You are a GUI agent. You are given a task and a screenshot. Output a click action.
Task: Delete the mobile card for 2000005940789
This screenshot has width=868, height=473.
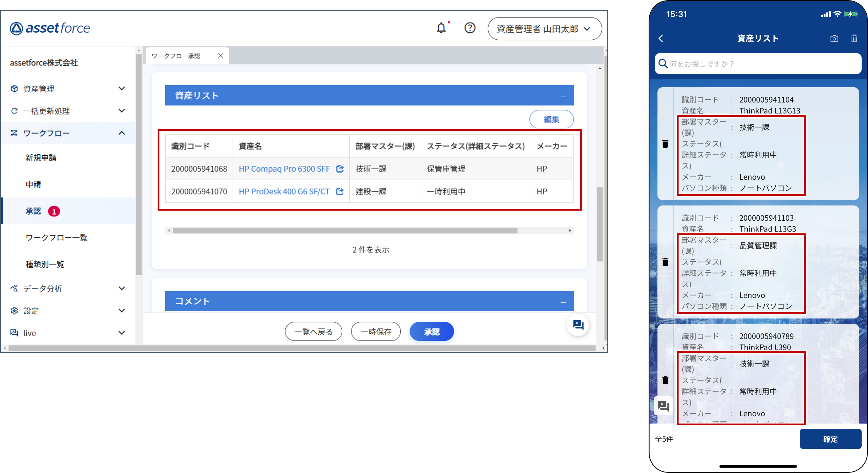pos(665,380)
